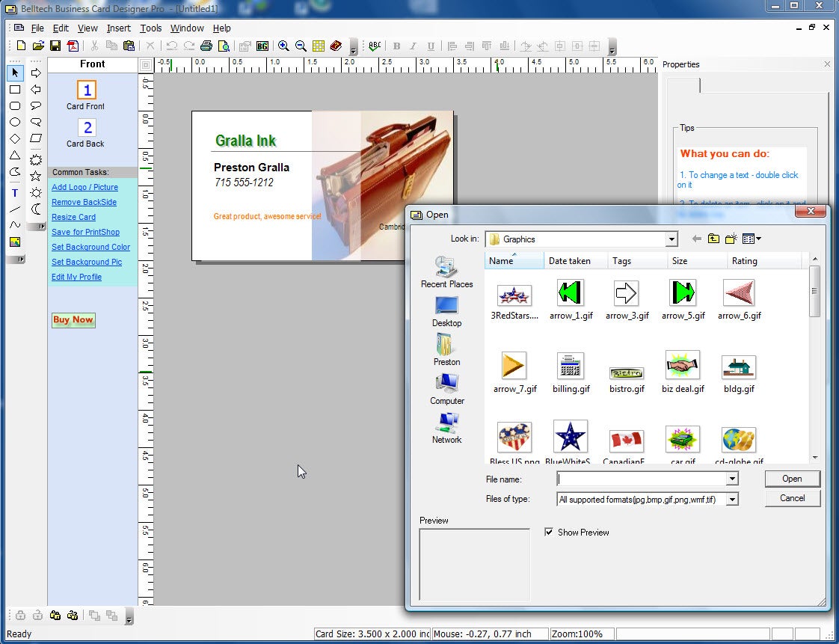Click the File name input field
The width and height of the screenshot is (839, 644).
coord(642,479)
